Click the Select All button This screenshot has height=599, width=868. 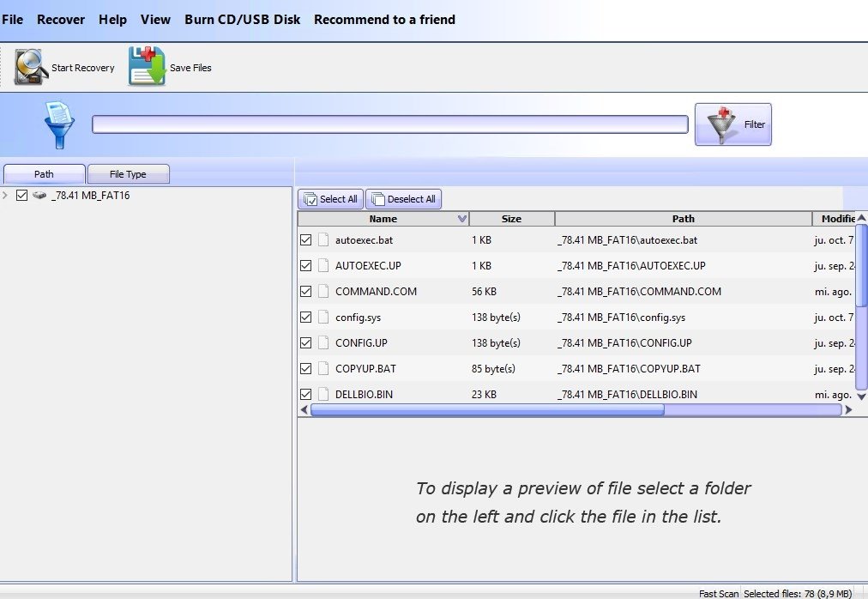330,199
